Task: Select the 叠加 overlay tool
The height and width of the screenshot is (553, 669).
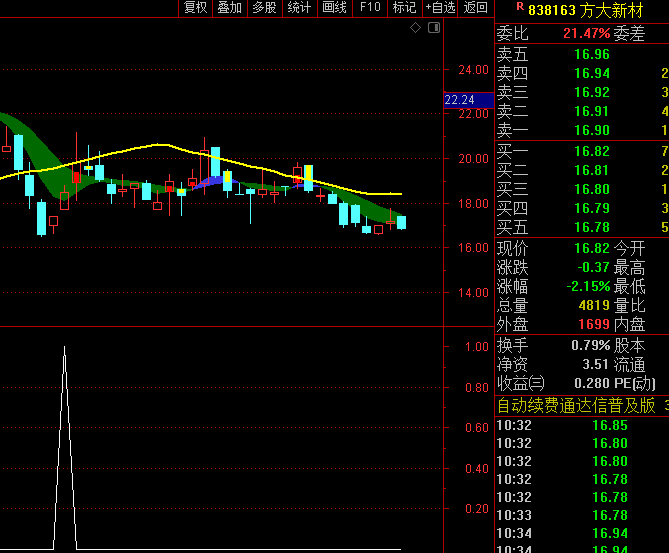Action: click(x=229, y=8)
